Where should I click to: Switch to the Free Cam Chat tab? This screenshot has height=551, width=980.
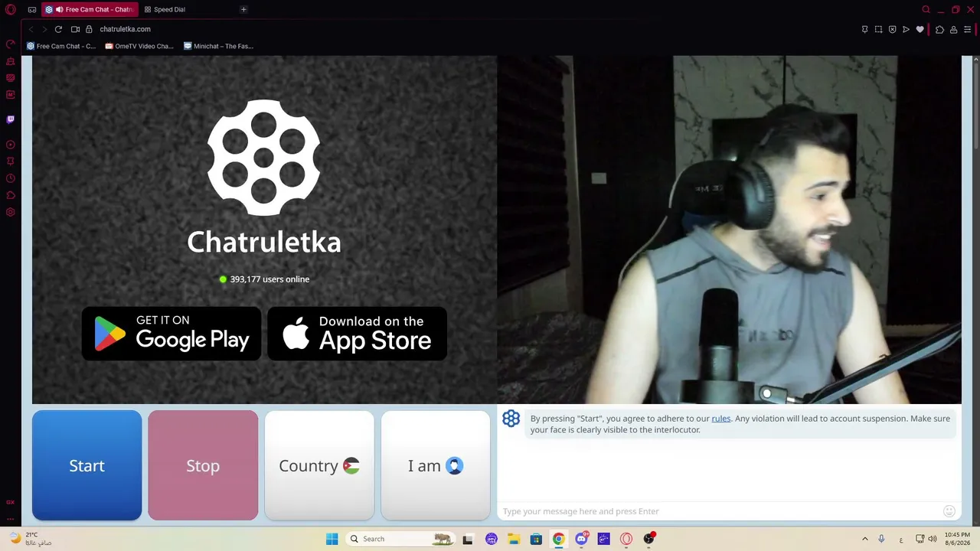(90, 9)
